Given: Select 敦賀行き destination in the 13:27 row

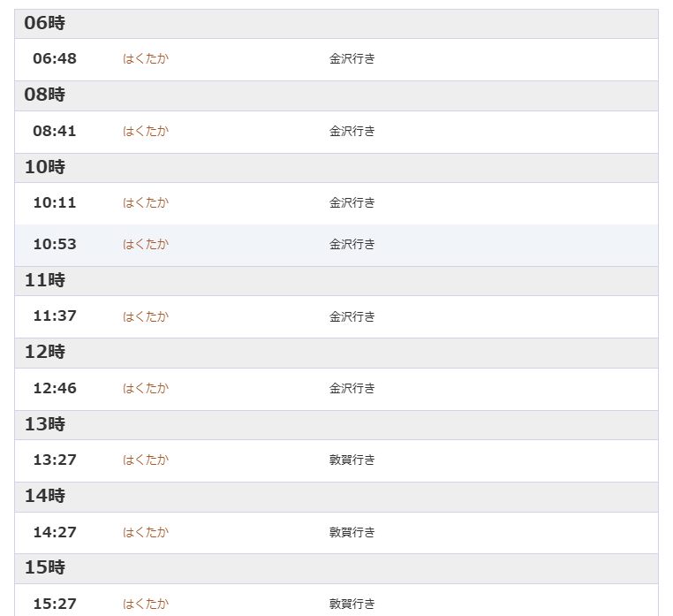Looking at the screenshot, I should click(352, 460).
